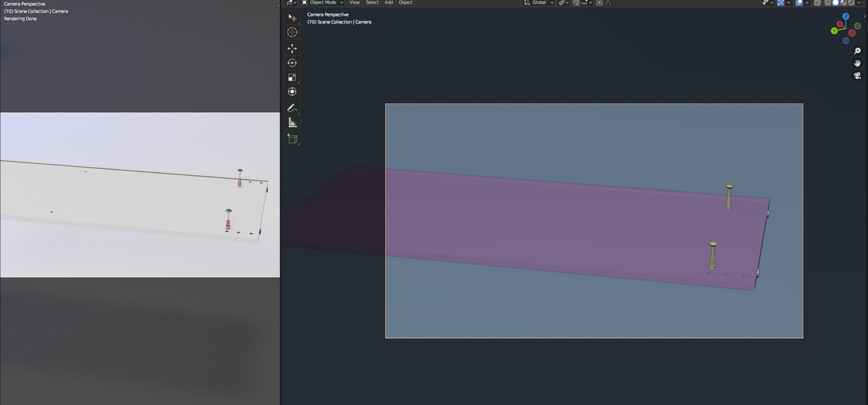The width and height of the screenshot is (868, 405).
Task: Select the Rotate tool
Action: (x=292, y=62)
